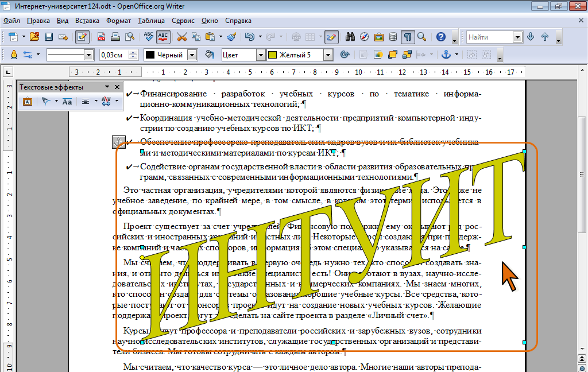Open Data Sources database icon
Screen dimensions: 588x372
[393, 37]
